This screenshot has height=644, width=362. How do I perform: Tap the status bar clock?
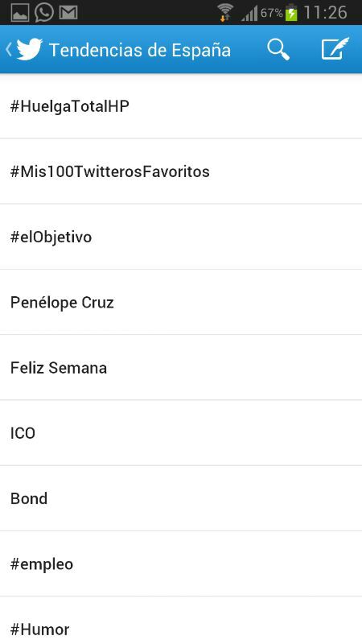pyautogui.click(x=326, y=13)
